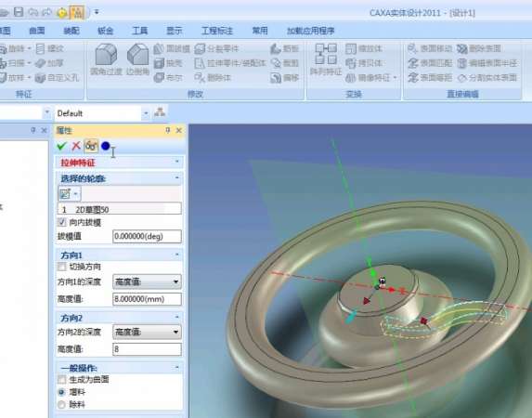Image resolution: width=532 pixels, height=418 pixels.
Task: Open the 方向1的深度 dropdown
Action: coord(147,281)
